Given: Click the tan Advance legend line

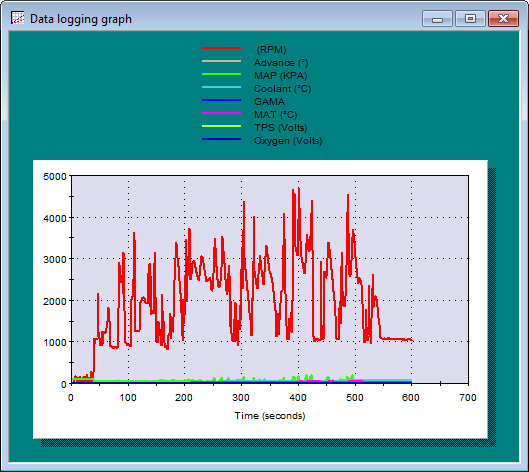Looking at the screenshot, I should click(x=221, y=61).
